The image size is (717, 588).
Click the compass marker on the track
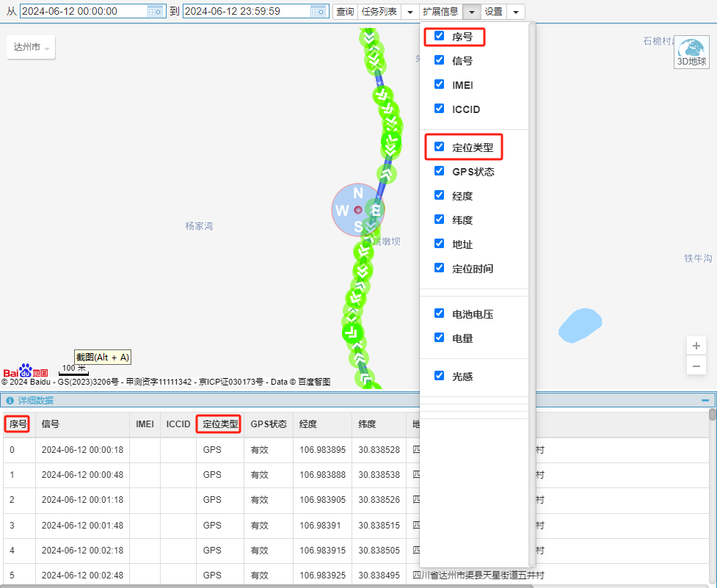coord(358,210)
